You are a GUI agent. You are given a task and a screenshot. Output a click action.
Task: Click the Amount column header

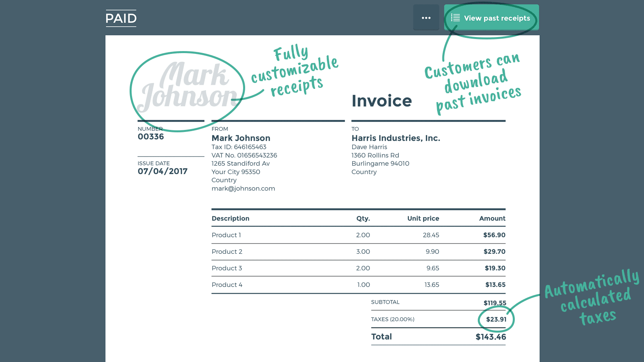pyautogui.click(x=492, y=218)
